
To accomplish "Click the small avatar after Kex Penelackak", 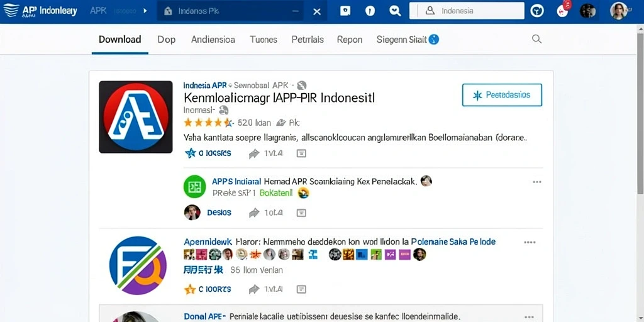I will (426, 180).
